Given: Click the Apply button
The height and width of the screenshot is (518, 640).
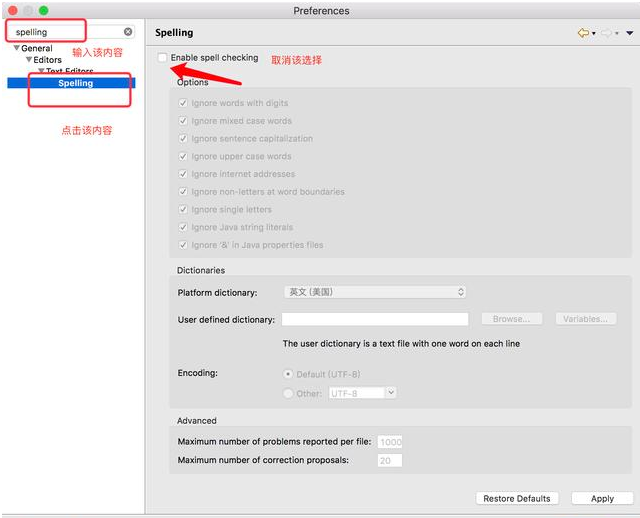Looking at the screenshot, I should [602, 498].
